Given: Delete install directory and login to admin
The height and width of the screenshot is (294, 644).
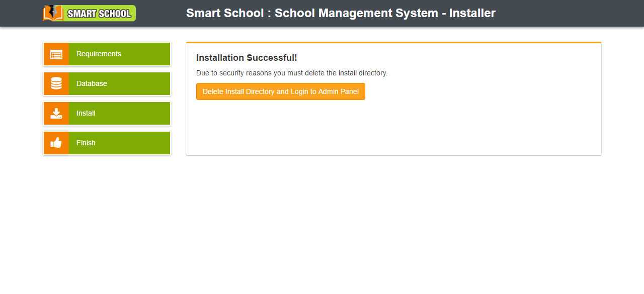Looking at the screenshot, I should click(x=280, y=91).
